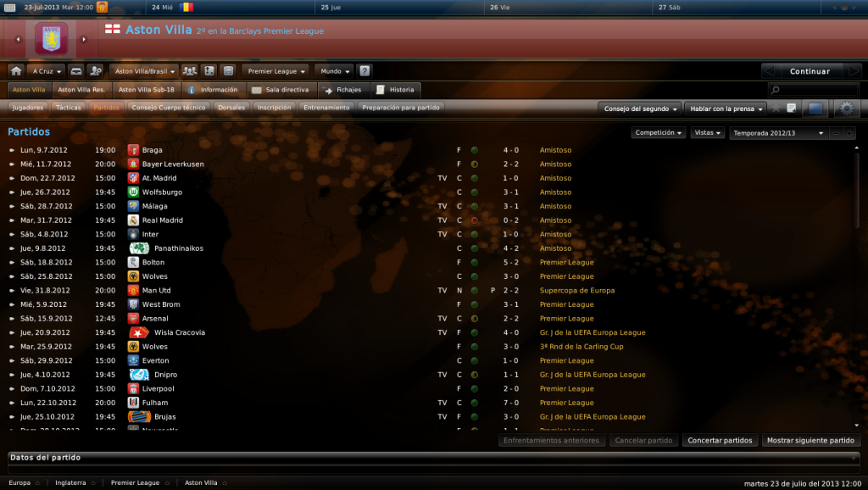The height and width of the screenshot is (490, 868).
Task: Open the tactics board icon in toolbar
Action: [x=209, y=71]
